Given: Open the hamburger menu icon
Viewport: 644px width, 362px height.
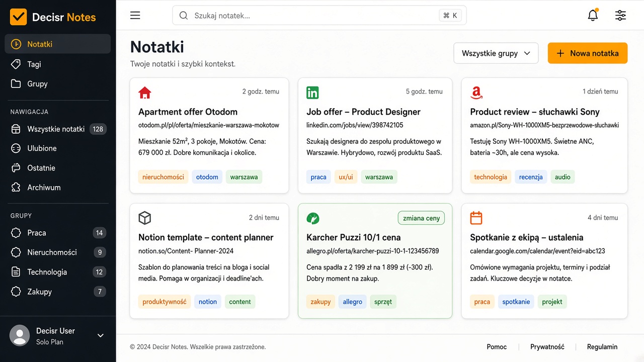Looking at the screenshot, I should (135, 16).
